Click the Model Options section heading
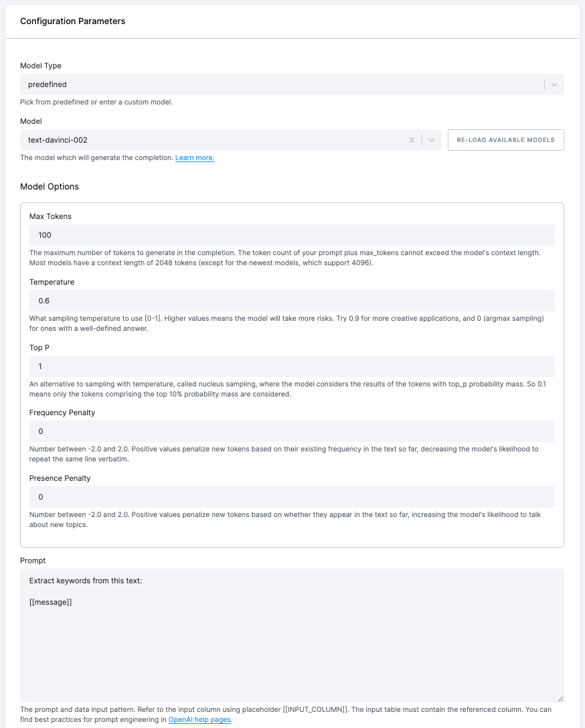Screen dimensions: 585x728 [x=49, y=187]
